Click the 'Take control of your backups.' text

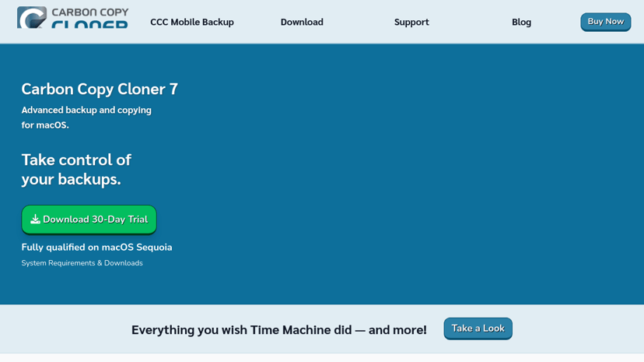point(76,169)
